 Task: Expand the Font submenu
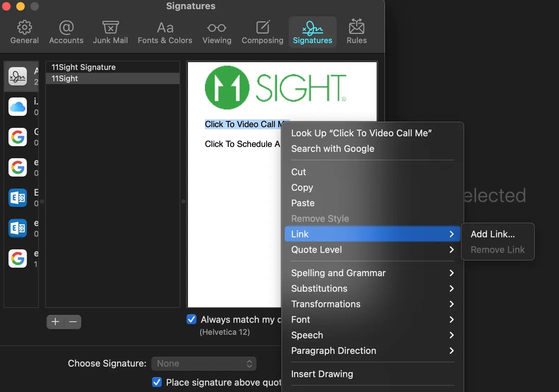point(372,320)
